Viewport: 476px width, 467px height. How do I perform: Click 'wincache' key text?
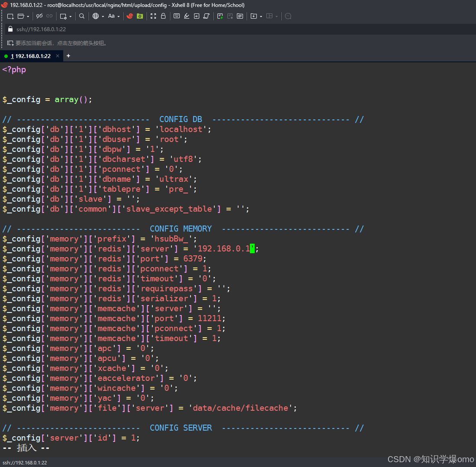[x=116, y=388]
